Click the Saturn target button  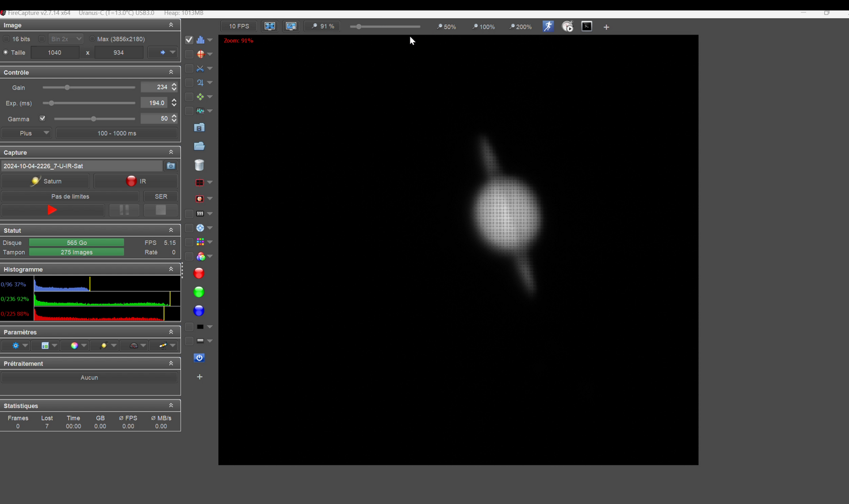46,181
